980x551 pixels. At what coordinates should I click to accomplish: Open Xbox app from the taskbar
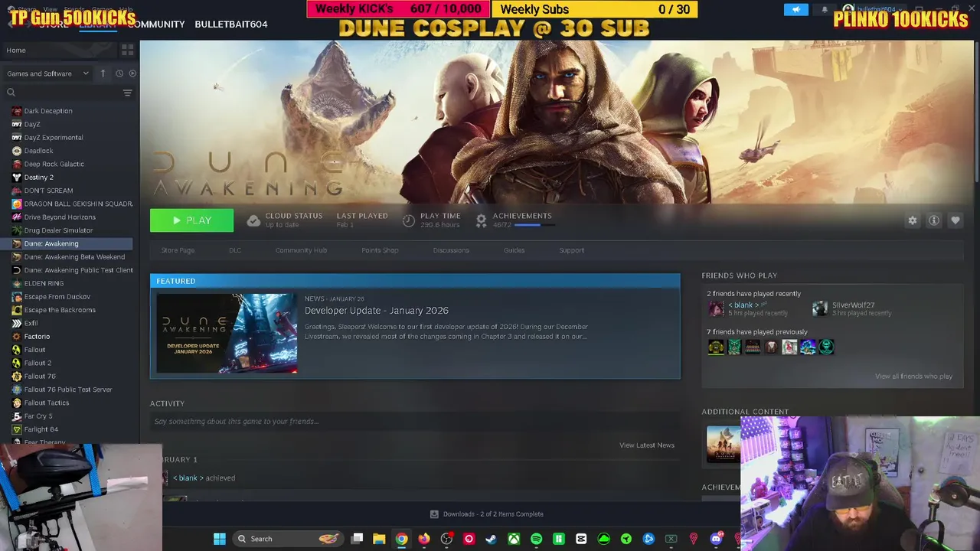coord(514,539)
